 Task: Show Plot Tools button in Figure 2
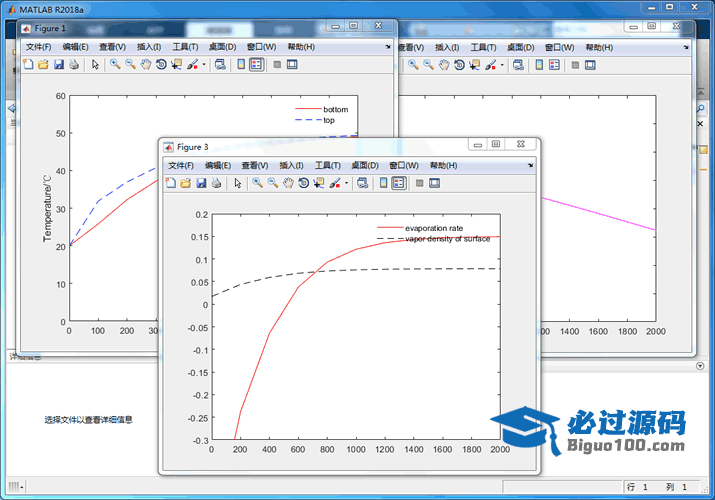click(x=590, y=65)
